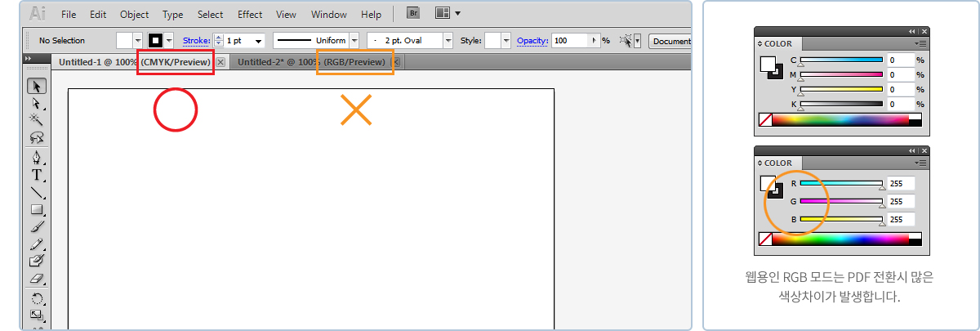980x331 pixels.
Task: Pick the Lasso tool
Action: [37, 138]
